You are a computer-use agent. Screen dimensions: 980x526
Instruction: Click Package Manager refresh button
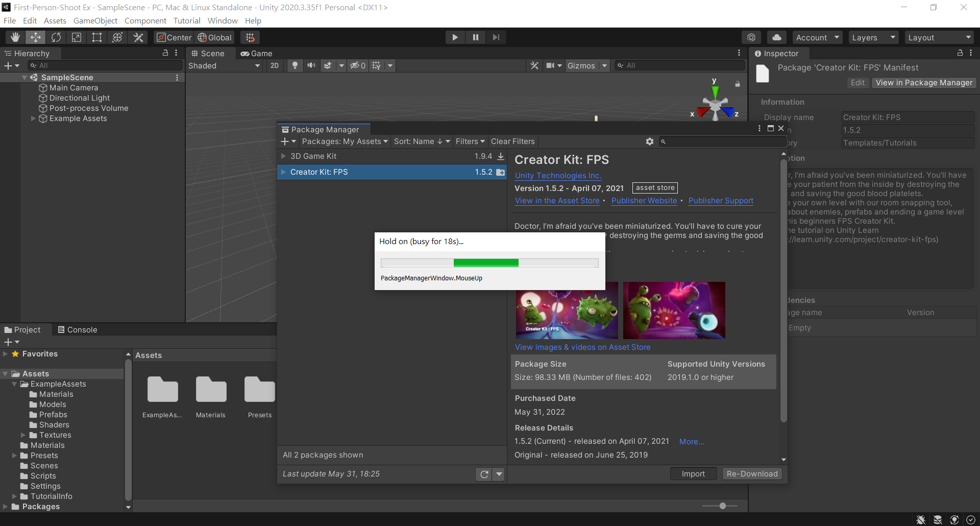point(484,474)
